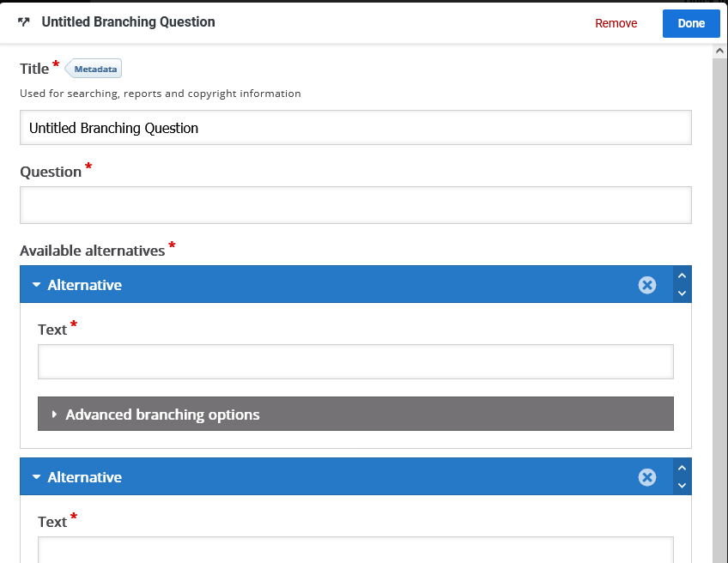Viewport: 728px width, 563px height.
Task: Click the first Alternative's Text field
Action: 355,362
